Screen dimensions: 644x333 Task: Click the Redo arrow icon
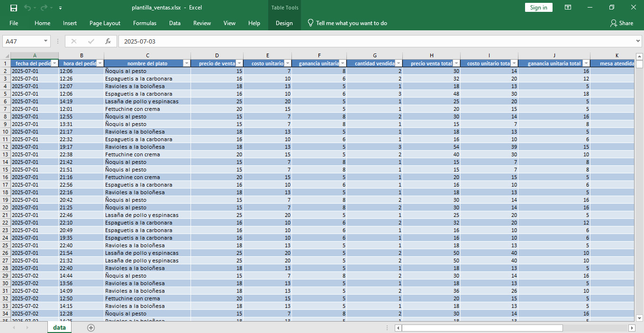click(44, 8)
